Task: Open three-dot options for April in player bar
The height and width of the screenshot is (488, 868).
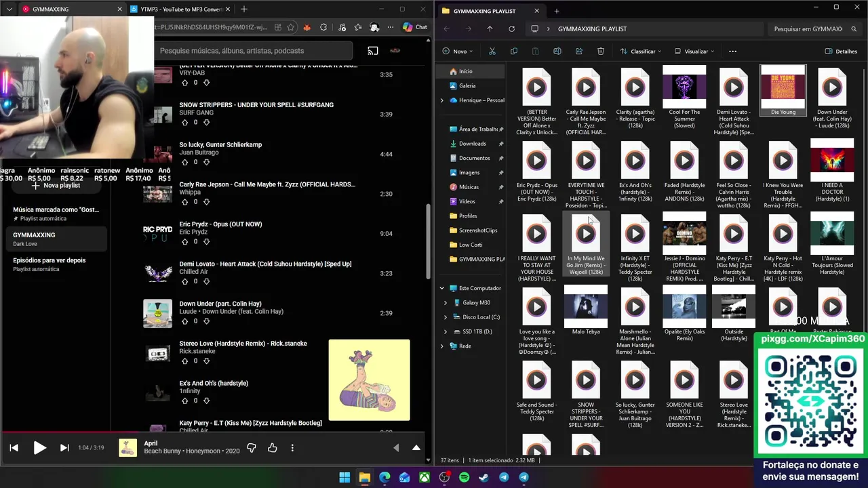Action: coord(292,448)
